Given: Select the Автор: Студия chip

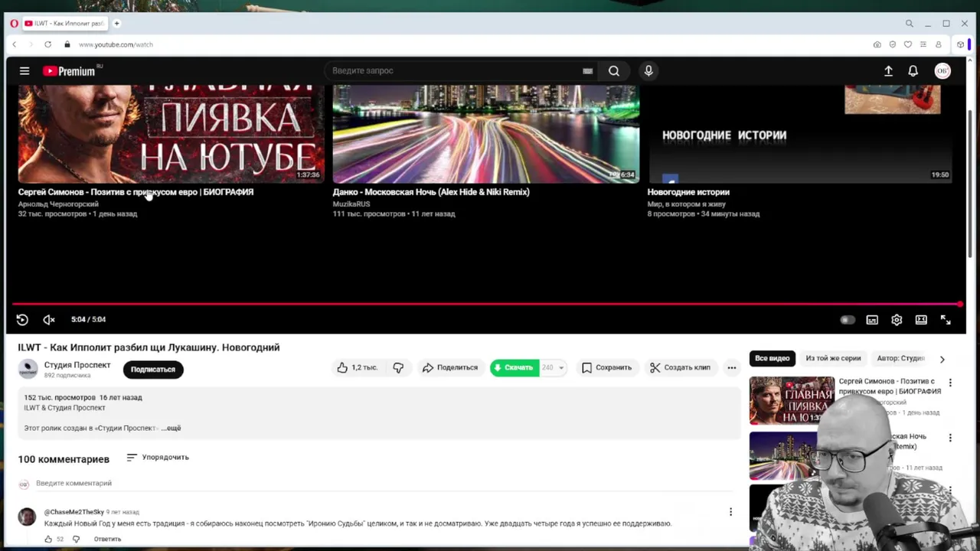Looking at the screenshot, I should 901,358.
